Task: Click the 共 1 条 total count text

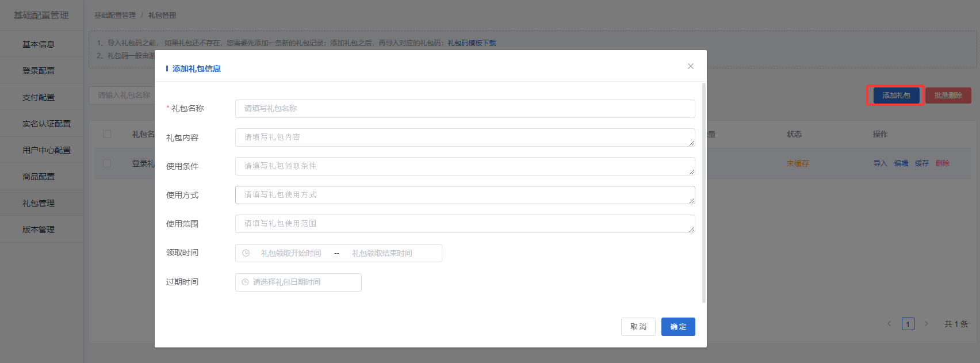Action: pos(956,324)
